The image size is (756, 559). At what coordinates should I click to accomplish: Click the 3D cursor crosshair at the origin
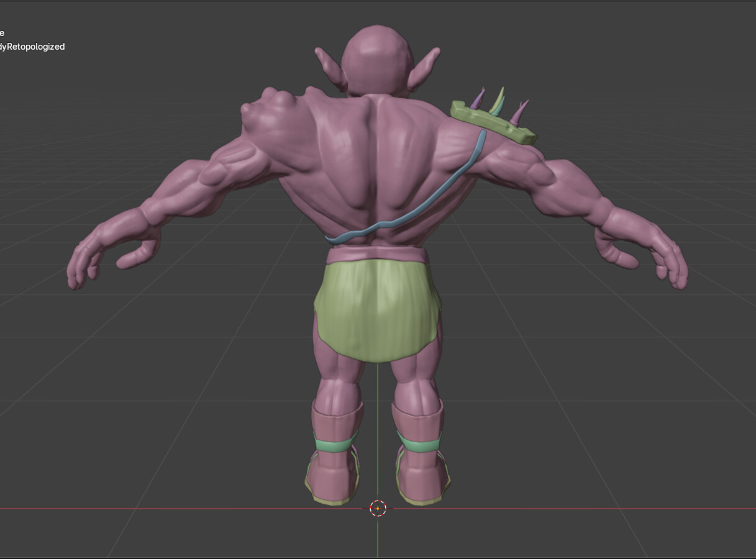(x=378, y=509)
